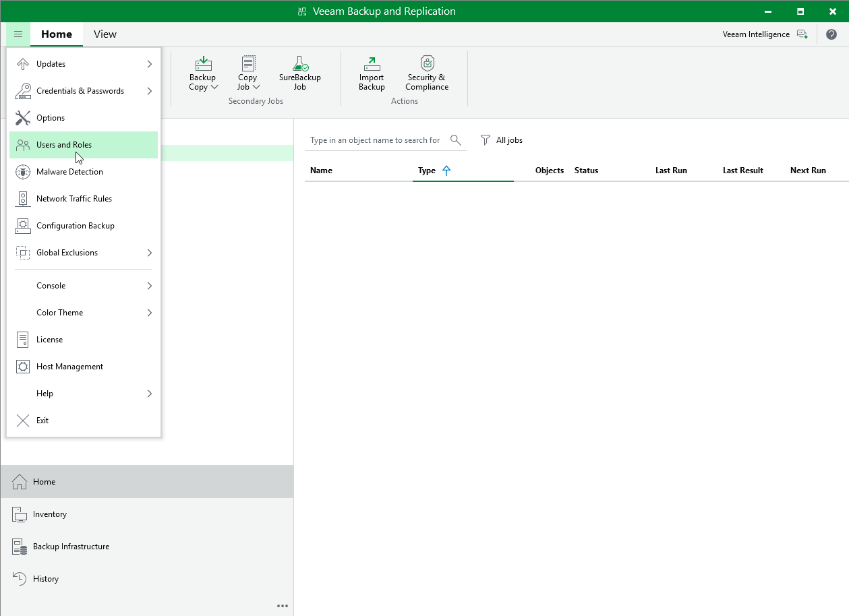Click the Malware Detection bug icon
The image size is (849, 616).
23,172
